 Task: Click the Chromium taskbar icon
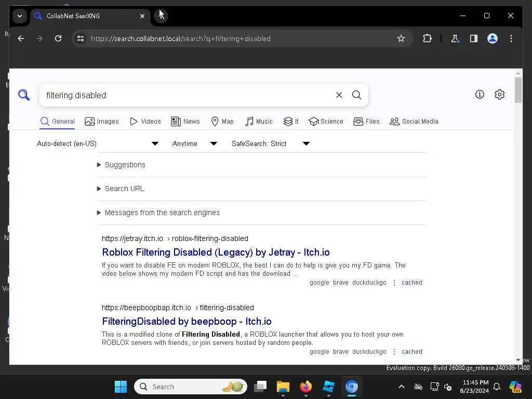pos(352,387)
